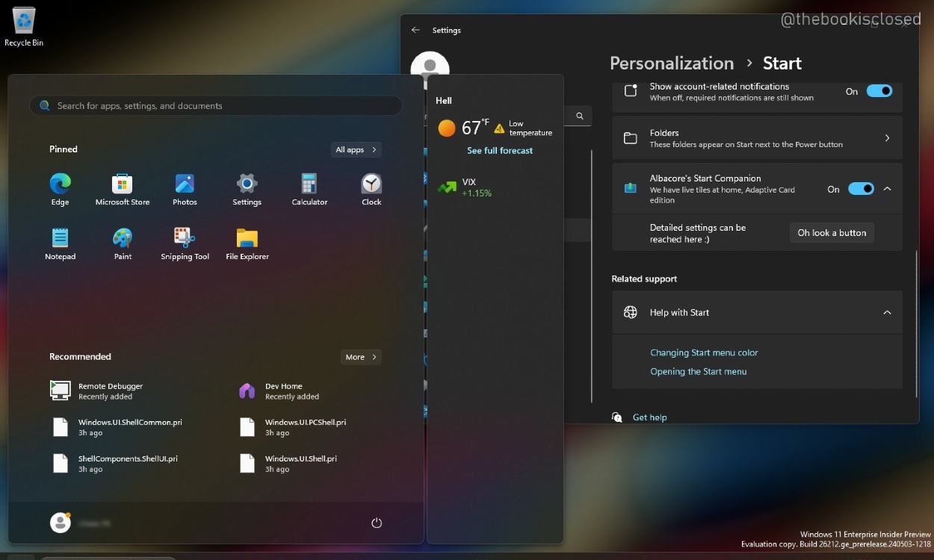This screenshot has width=934, height=560.
Task: Navigate to Personalization via the breadcrumb
Action: pyautogui.click(x=671, y=63)
